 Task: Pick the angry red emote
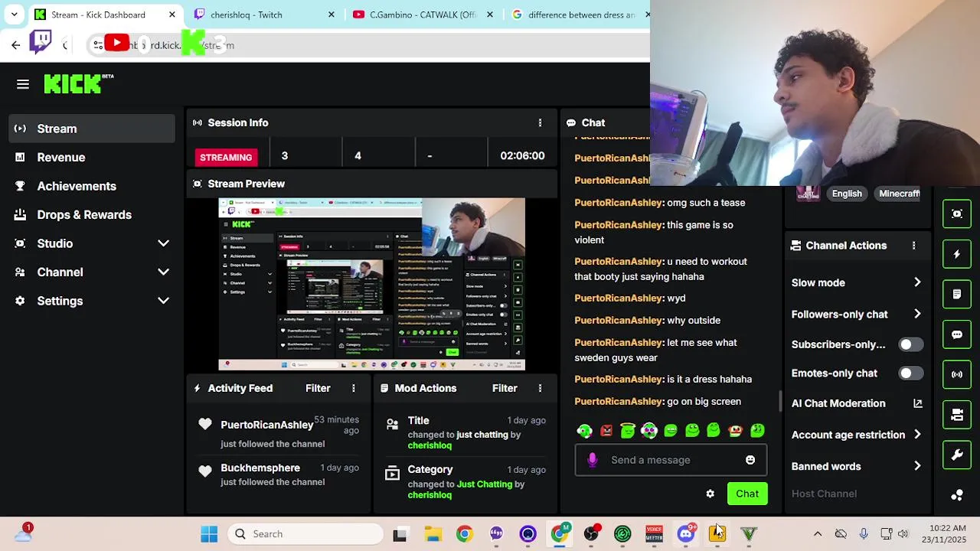coord(606,431)
